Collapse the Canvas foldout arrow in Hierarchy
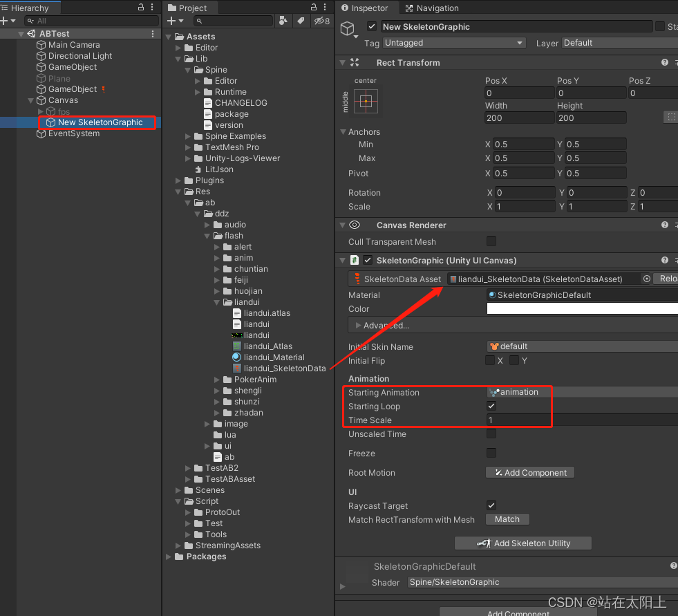This screenshot has width=678, height=616. (30, 100)
